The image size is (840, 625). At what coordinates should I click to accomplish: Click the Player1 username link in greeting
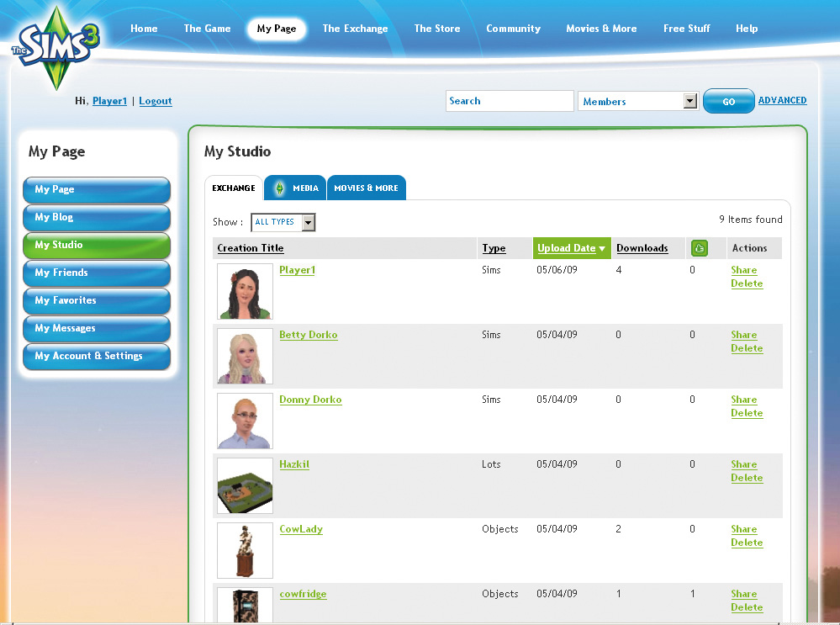click(x=110, y=101)
